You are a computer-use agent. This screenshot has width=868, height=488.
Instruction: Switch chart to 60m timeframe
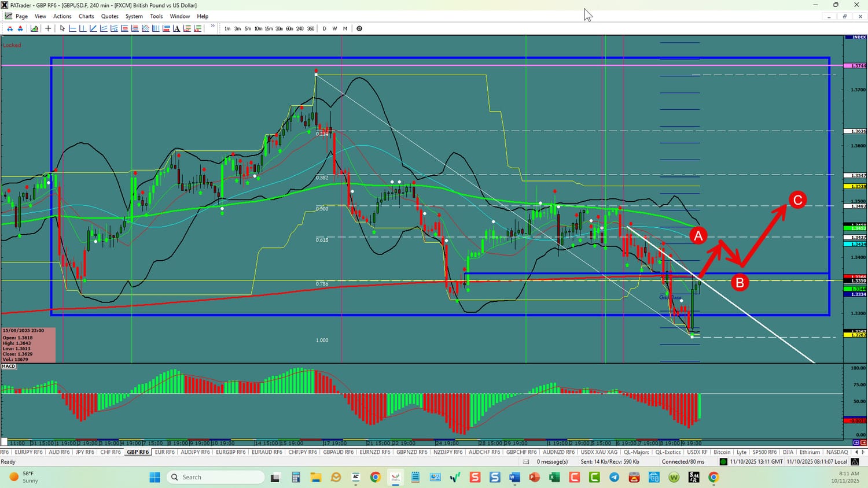tap(289, 28)
